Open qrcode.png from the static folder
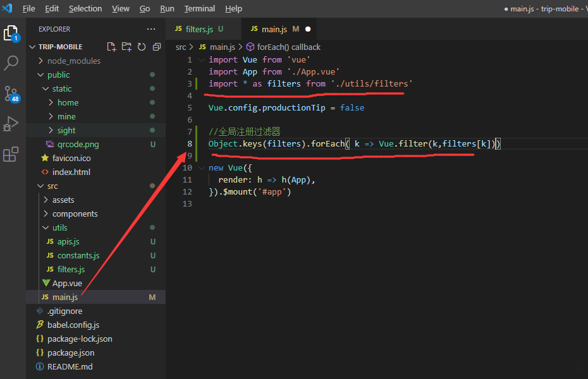Screen dimensions: 588x379 coord(78,144)
